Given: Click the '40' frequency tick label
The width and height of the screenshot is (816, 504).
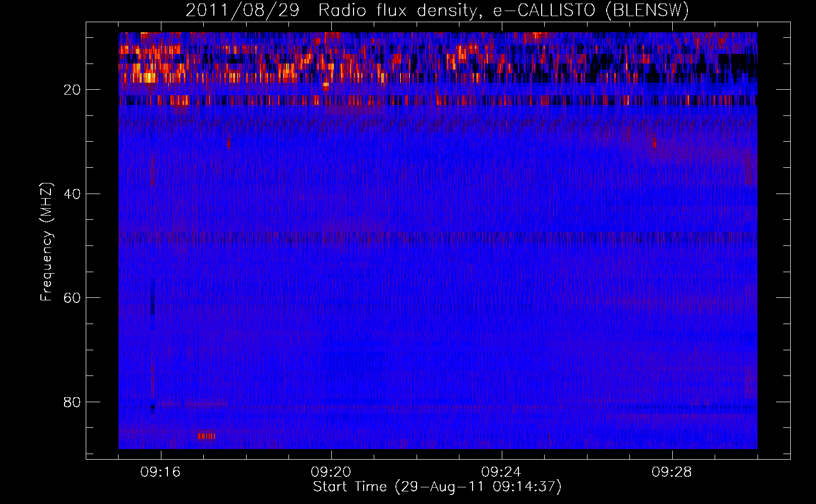Looking at the screenshot, I should click(72, 194).
